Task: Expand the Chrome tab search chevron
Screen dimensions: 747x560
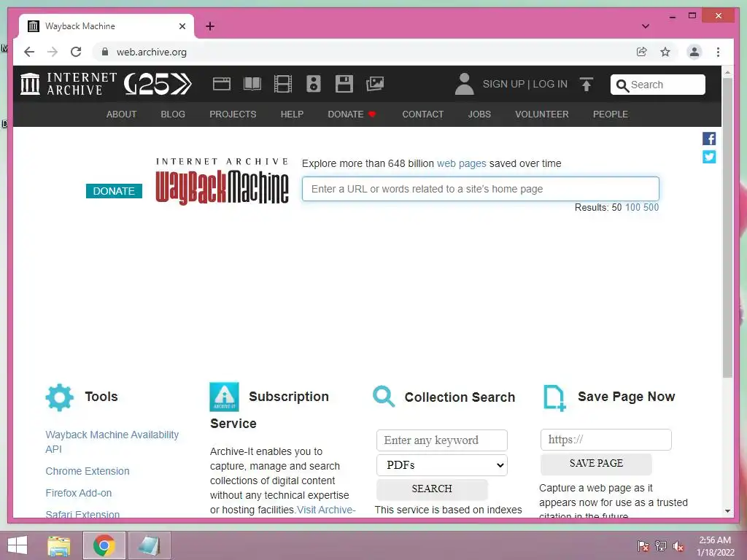Action: (646, 26)
